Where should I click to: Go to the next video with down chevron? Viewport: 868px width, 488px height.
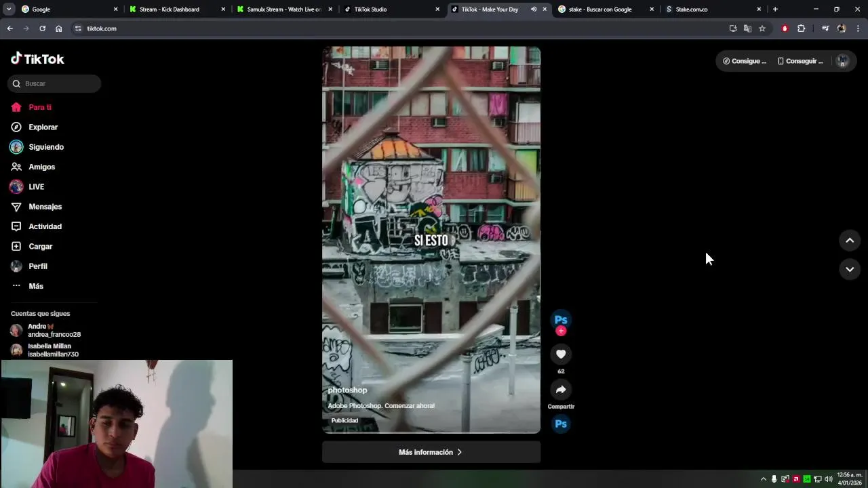coord(850,269)
